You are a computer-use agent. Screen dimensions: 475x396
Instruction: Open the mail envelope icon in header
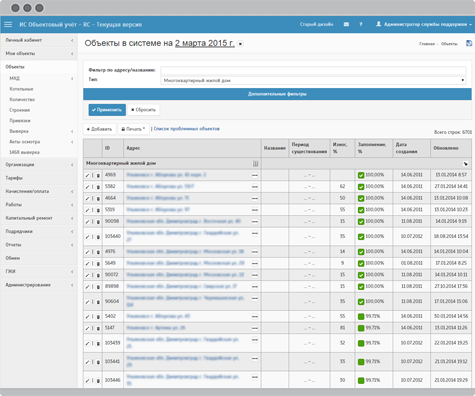point(346,24)
